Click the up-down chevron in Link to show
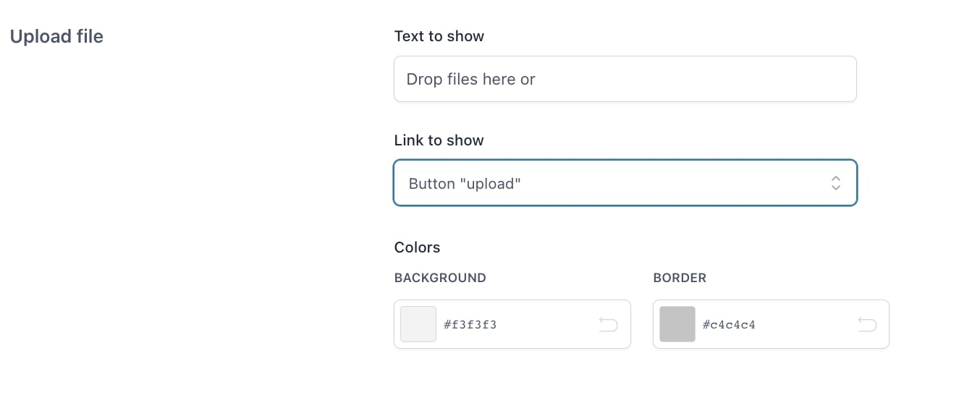Image resolution: width=980 pixels, height=395 pixels. click(835, 183)
